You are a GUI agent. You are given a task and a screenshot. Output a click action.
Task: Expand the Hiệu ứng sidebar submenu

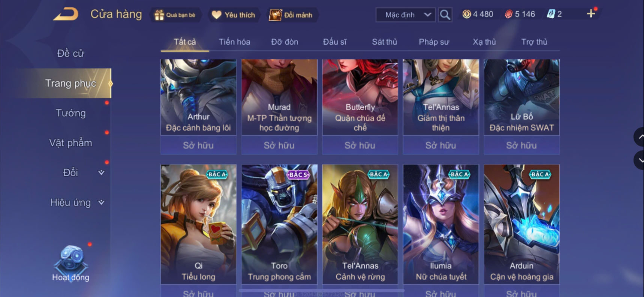point(101,202)
